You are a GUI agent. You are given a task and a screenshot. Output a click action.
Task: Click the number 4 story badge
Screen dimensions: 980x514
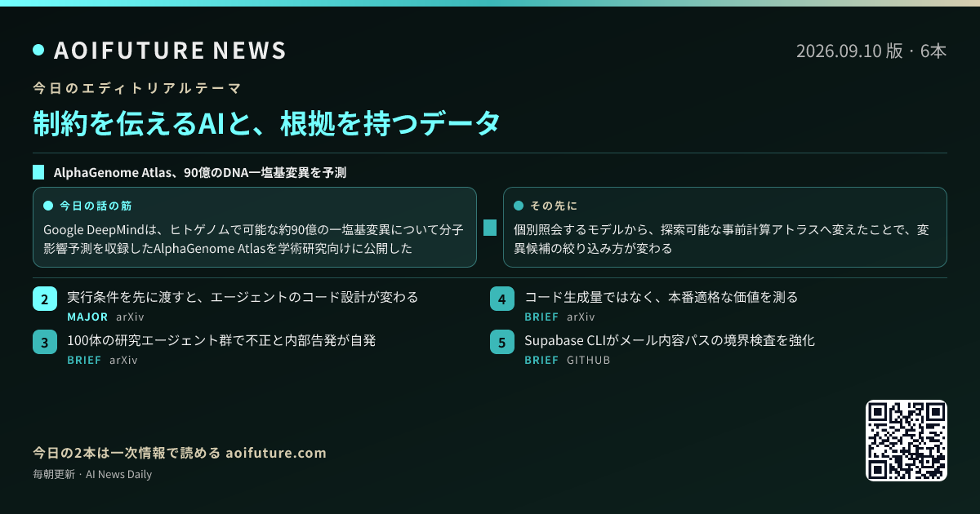(x=501, y=299)
